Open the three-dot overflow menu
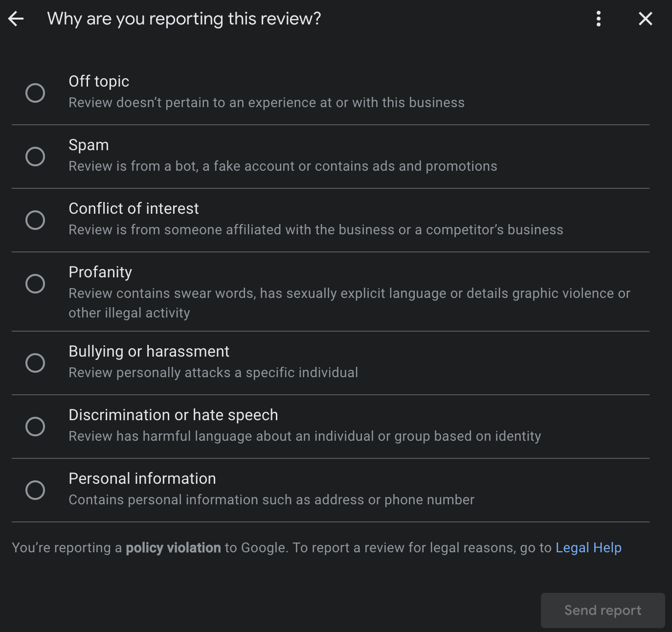Image resolution: width=672 pixels, height=632 pixels. (x=598, y=19)
